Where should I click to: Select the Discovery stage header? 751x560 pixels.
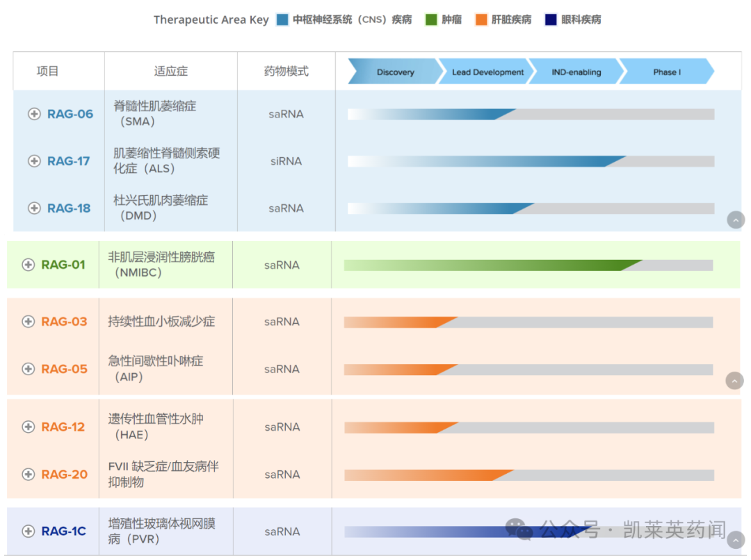(395, 71)
